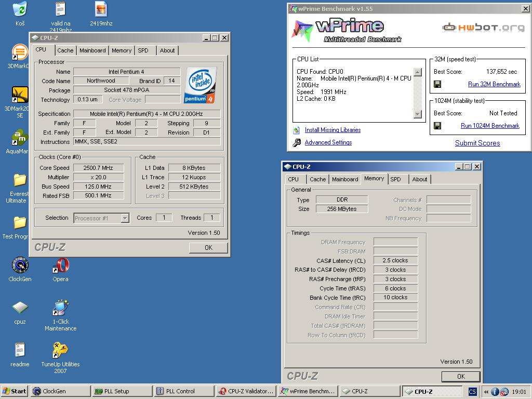
Task: Open the Processor #1 selection dropdown
Action: pos(125,218)
